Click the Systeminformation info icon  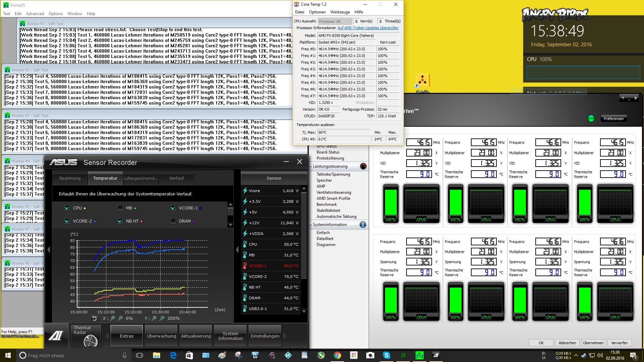[363, 225]
